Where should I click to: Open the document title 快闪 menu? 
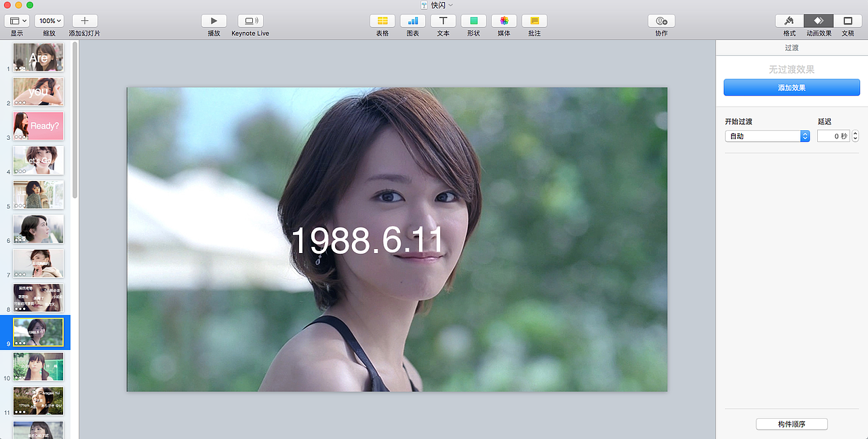point(437,5)
